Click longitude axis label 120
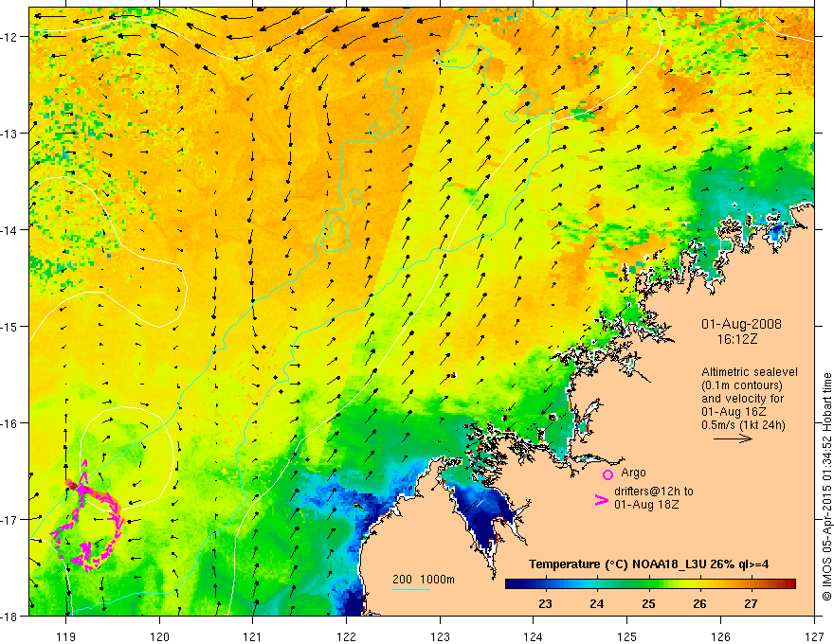This screenshot has width=834, height=644. pos(159,636)
